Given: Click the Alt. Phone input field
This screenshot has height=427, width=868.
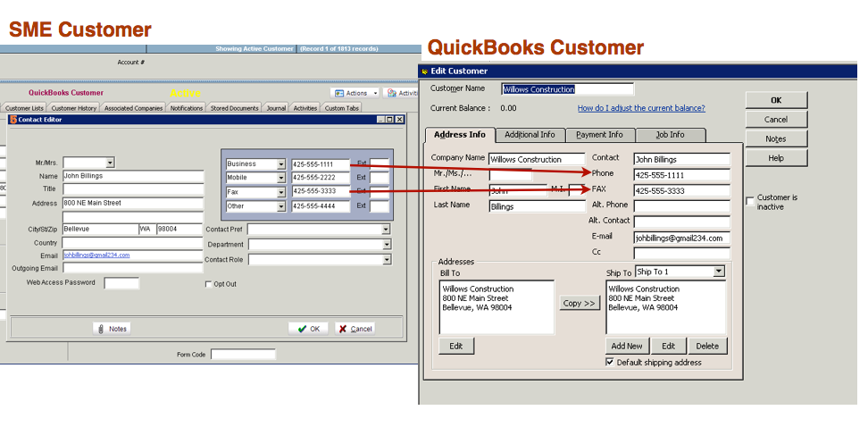Looking at the screenshot, I should [682, 206].
